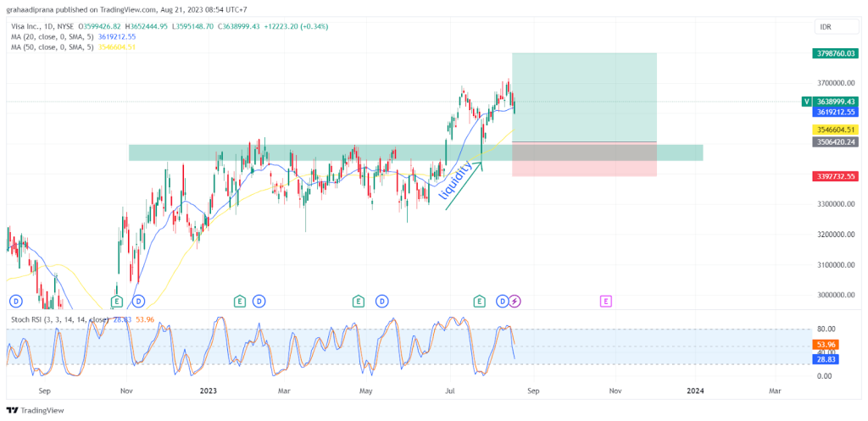868x421 pixels.
Task: Click the earnings E marker left of November D
Action: click(x=116, y=302)
